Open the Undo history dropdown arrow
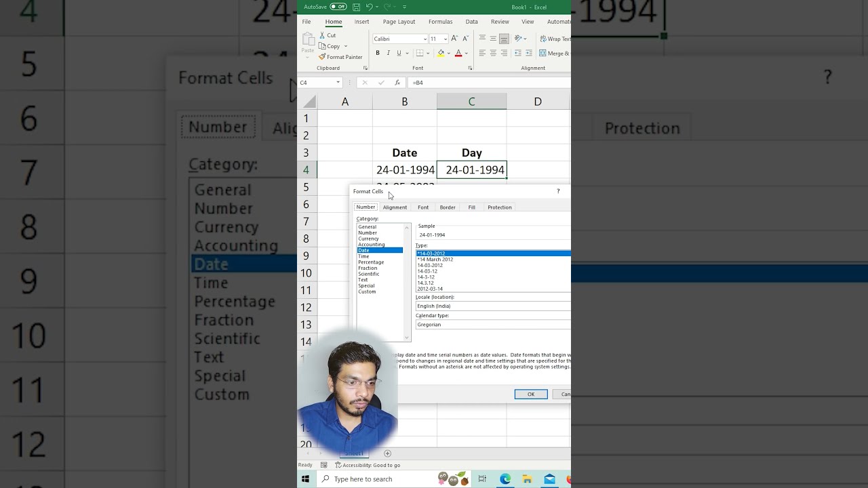Viewport: 868px width, 488px height. click(x=377, y=7)
